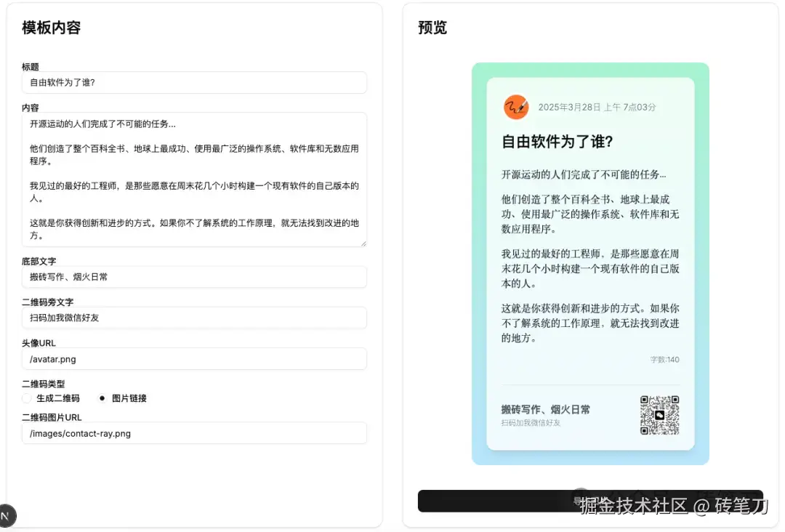Select the 生成二维码 radio option
Screen dimensions: 785x532
click(26, 398)
